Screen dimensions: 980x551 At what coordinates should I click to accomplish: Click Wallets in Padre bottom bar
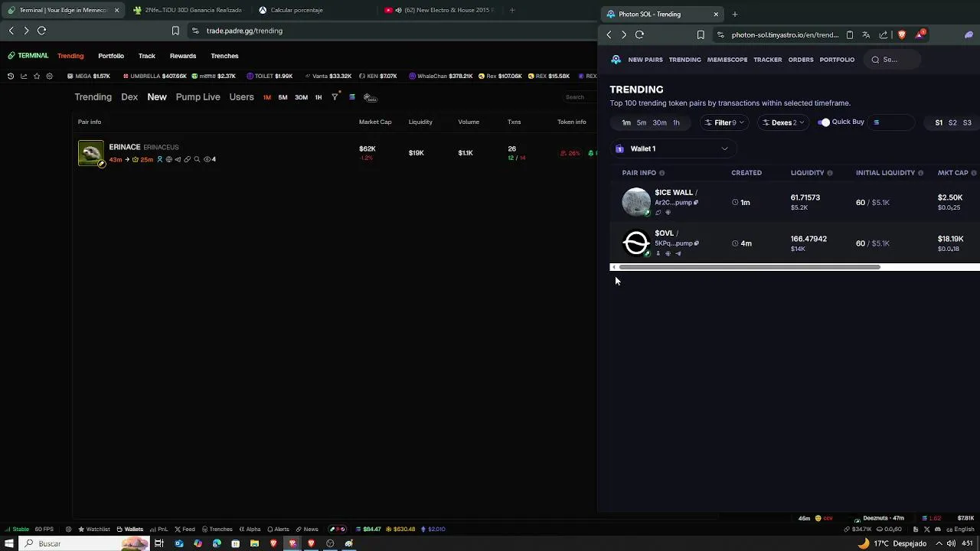[x=130, y=529]
